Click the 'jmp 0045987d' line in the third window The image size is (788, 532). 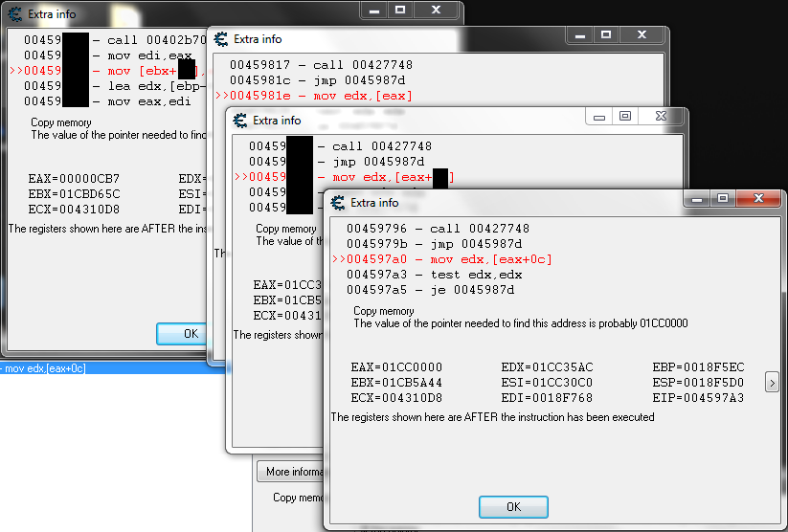336,162
